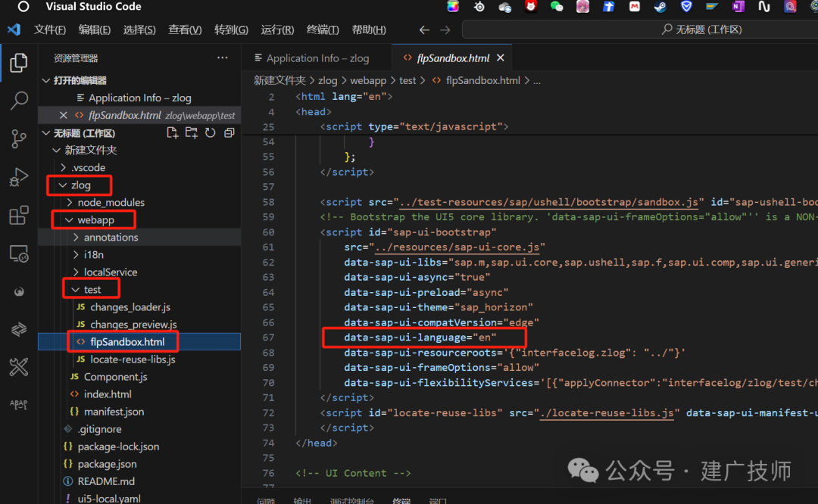Expand the localService folder
The width and height of the screenshot is (818, 504).
point(76,272)
